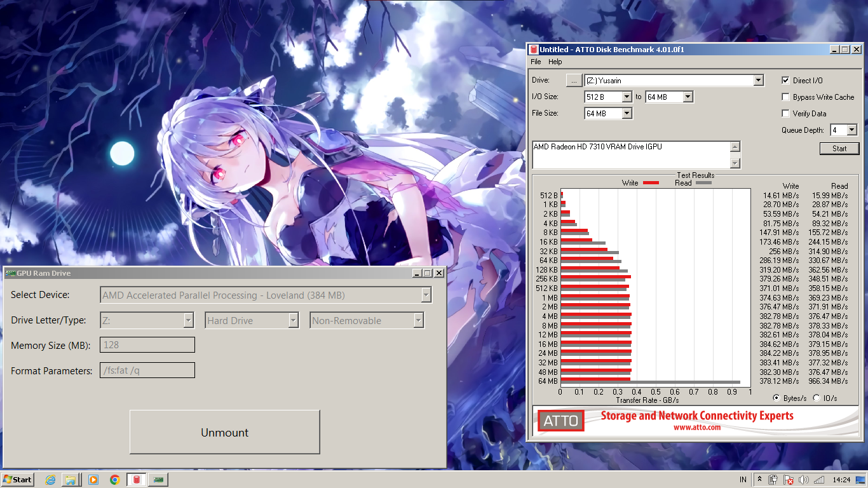Click the red Write legend swatch
The image size is (868, 488).
[x=651, y=183]
